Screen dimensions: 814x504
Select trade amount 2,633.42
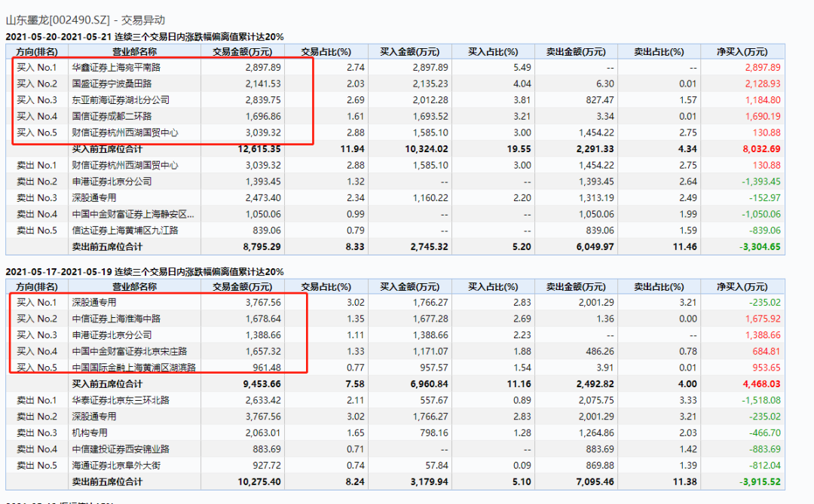(x=263, y=400)
